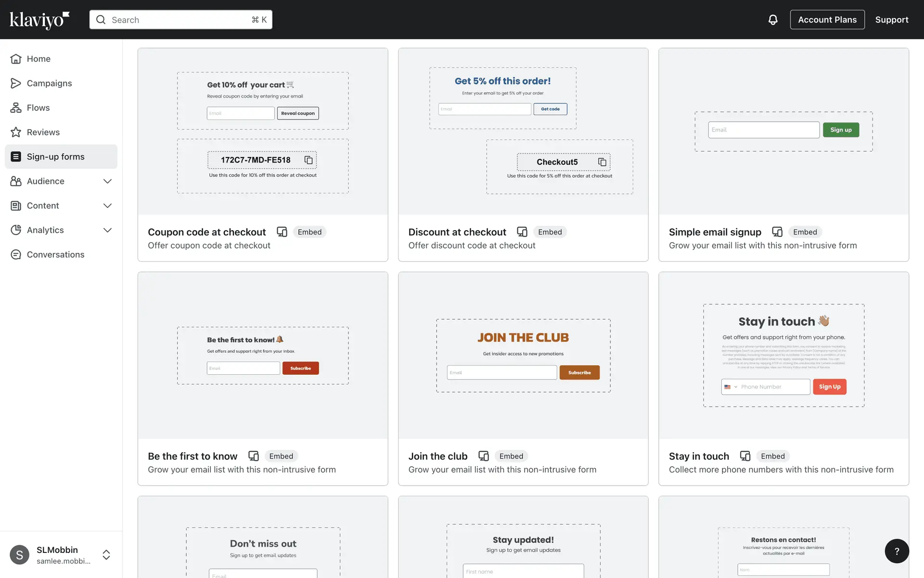This screenshot has width=924, height=578.
Task: Click the Account Plans button
Action: click(x=827, y=20)
